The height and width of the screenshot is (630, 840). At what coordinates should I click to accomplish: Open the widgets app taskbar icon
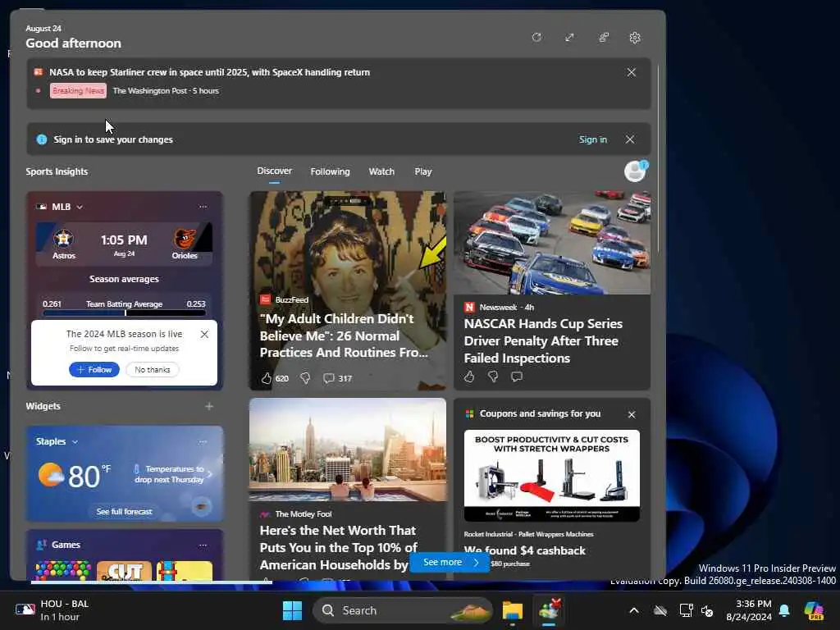coord(550,610)
